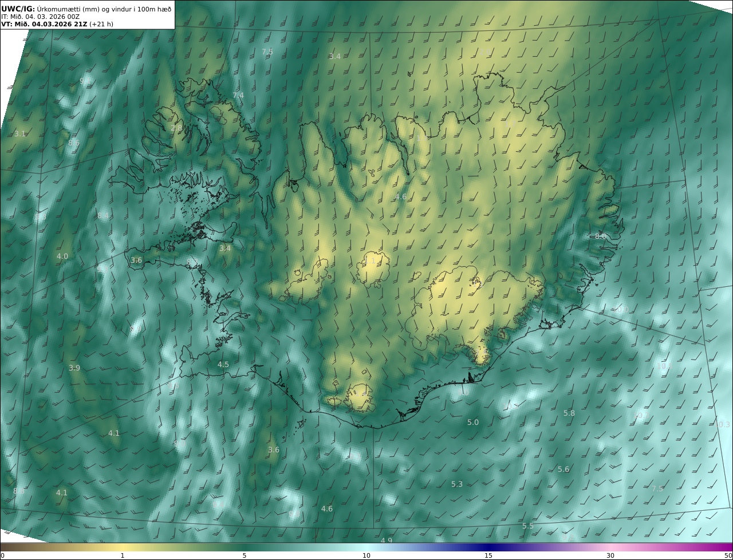This screenshot has height=560, width=733.
Task: Click the '8.4' value label on the map
Action: [103, 215]
